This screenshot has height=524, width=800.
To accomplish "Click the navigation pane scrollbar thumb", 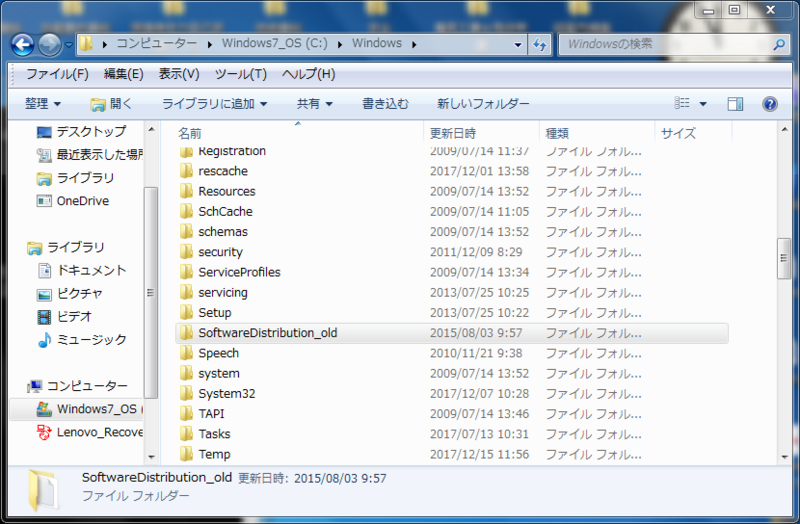I will point(151,293).
